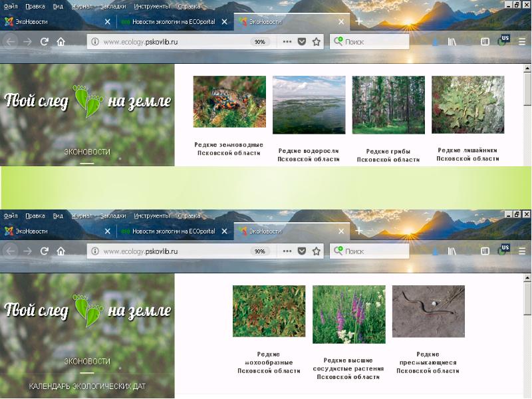The height and width of the screenshot is (399, 532).
Task: Switch to the 'Новости экологии на ECOportal' tab in the upper window
Action: [x=172, y=21]
